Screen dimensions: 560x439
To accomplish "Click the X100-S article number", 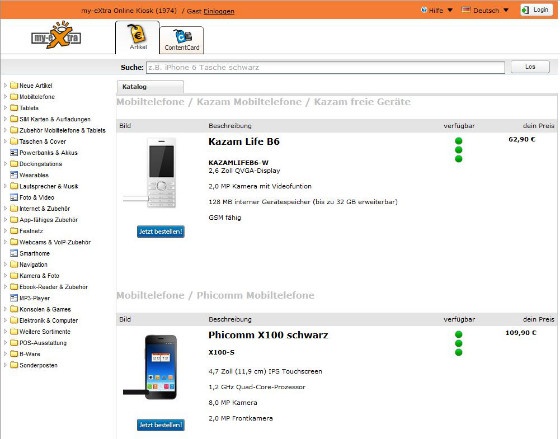I will (x=221, y=353).
